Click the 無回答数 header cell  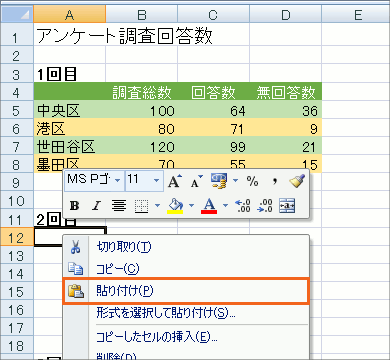click(x=285, y=92)
